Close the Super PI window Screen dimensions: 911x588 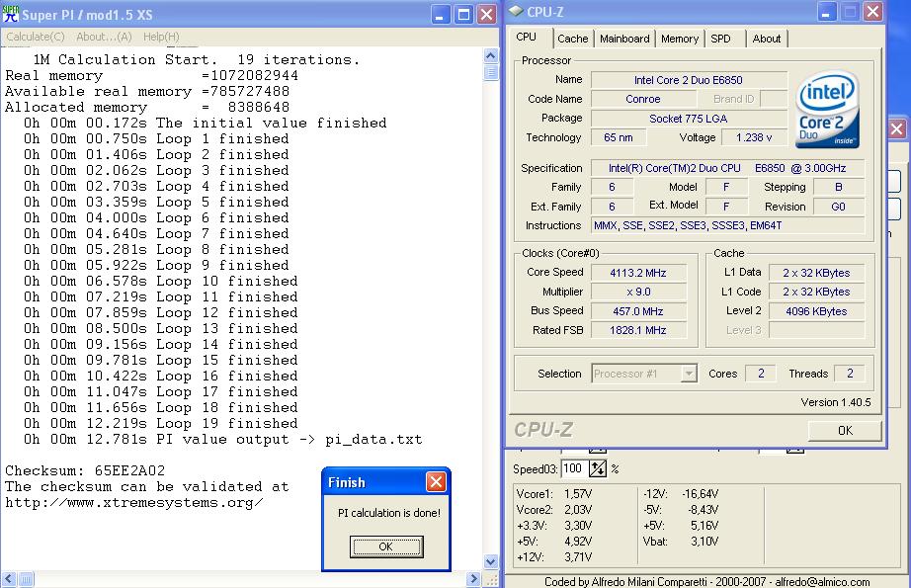pyautogui.click(x=486, y=14)
